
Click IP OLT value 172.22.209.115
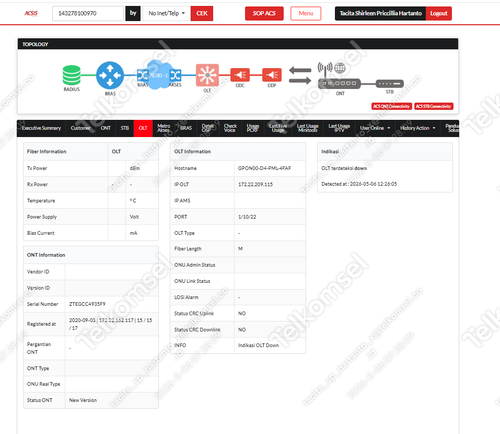coord(255,184)
